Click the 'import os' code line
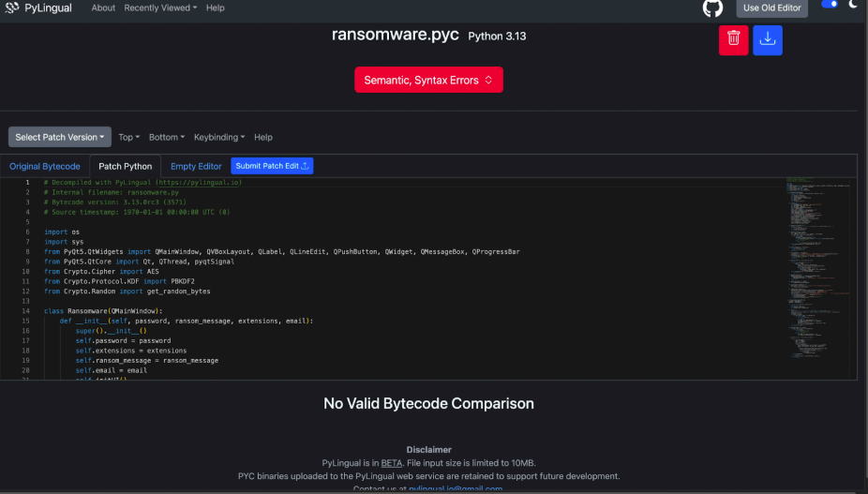 coord(62,232)
